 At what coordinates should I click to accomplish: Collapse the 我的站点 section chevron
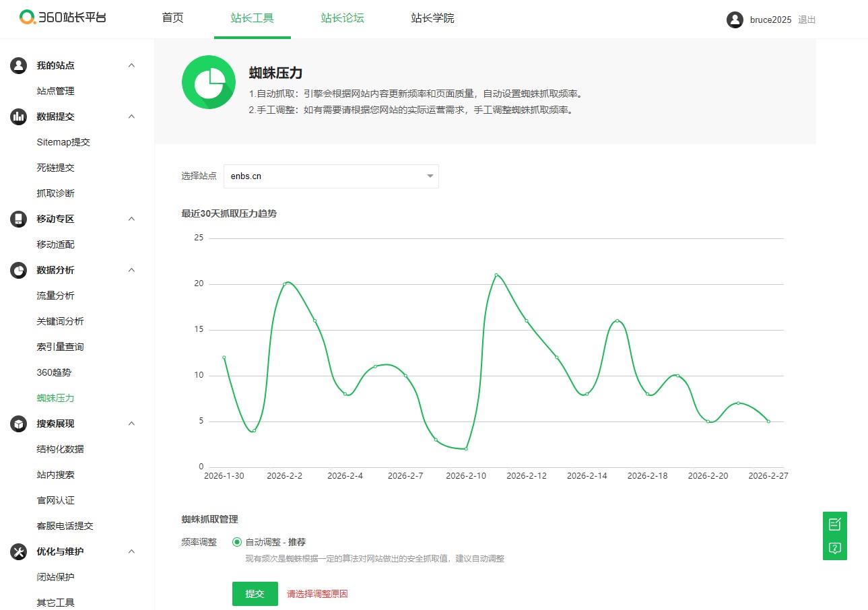coord(132,65)
